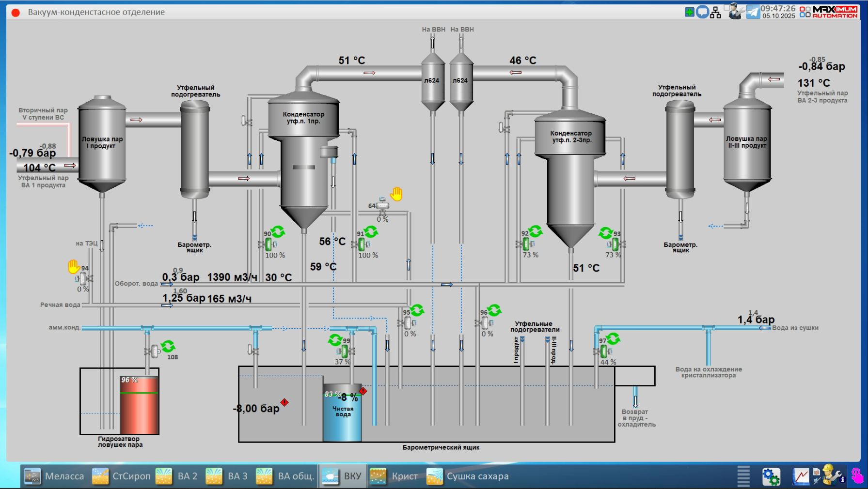Switch to the Сушка сахара tab
868x489 pixels.
click(x=468, y=476)
